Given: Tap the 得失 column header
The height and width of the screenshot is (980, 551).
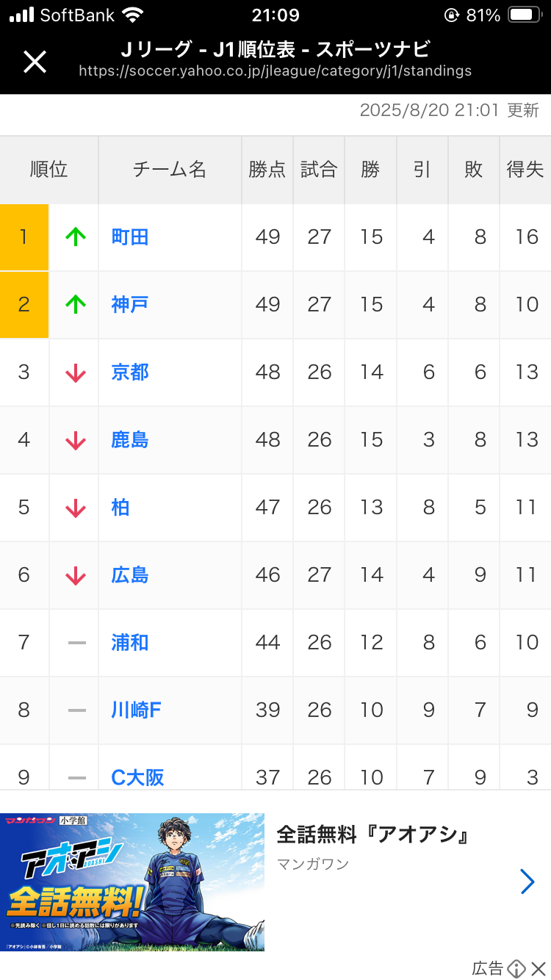Looking at the screenshot, I should point(525,170).
